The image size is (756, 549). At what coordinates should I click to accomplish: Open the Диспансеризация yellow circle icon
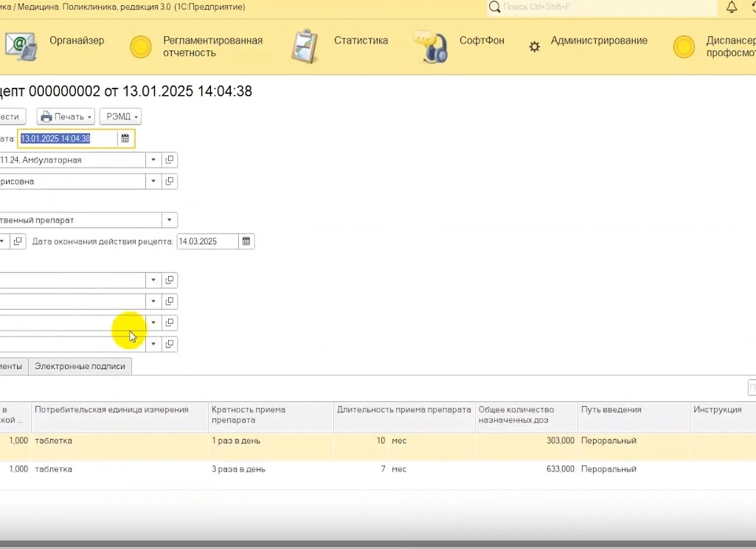[684, 46]
